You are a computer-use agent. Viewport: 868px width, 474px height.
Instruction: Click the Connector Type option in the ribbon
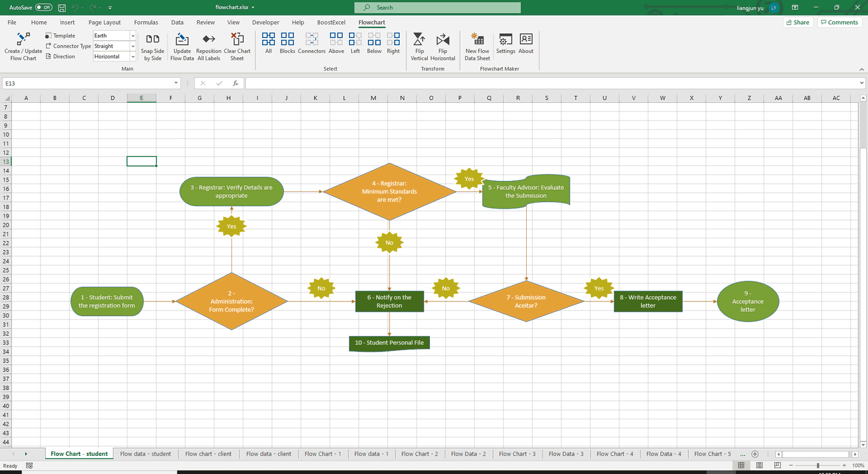[68, 46]
